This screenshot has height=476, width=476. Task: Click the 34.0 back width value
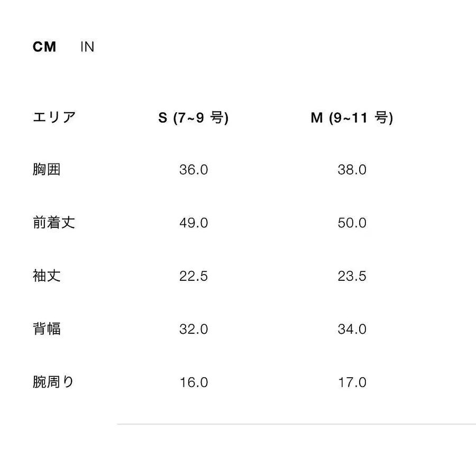click(x=352, y=329)
